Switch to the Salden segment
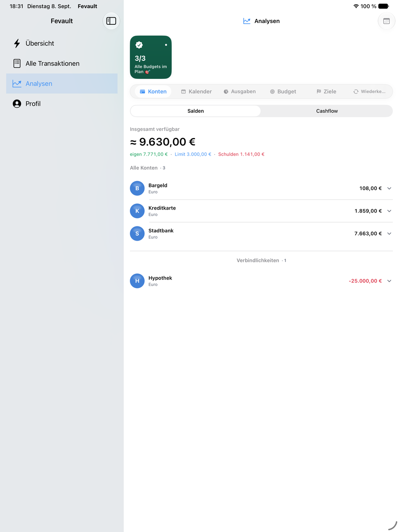This screenshot has height=532, width=399. point(196,111)
